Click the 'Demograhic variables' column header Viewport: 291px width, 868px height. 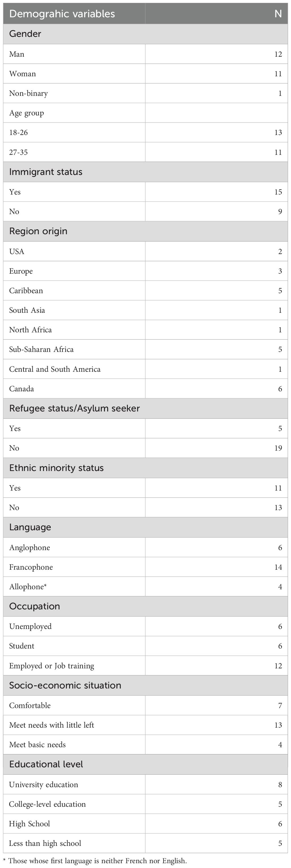tap(62, 14)
